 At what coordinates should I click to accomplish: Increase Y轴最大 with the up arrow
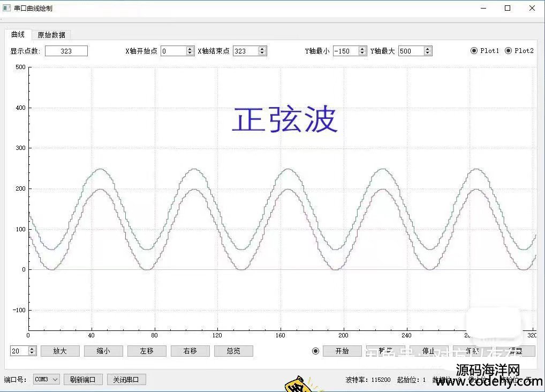coord(428,49)
